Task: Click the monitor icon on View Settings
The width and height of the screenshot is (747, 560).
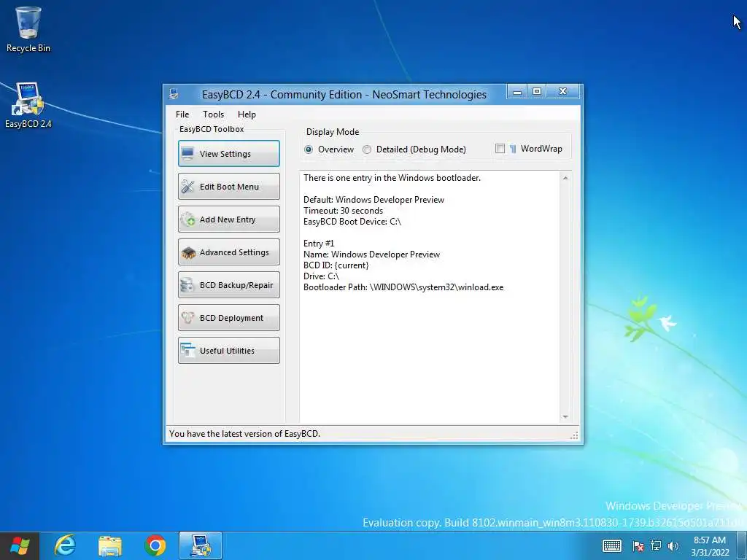Action: pyautogui.click(x=187, y=154)
